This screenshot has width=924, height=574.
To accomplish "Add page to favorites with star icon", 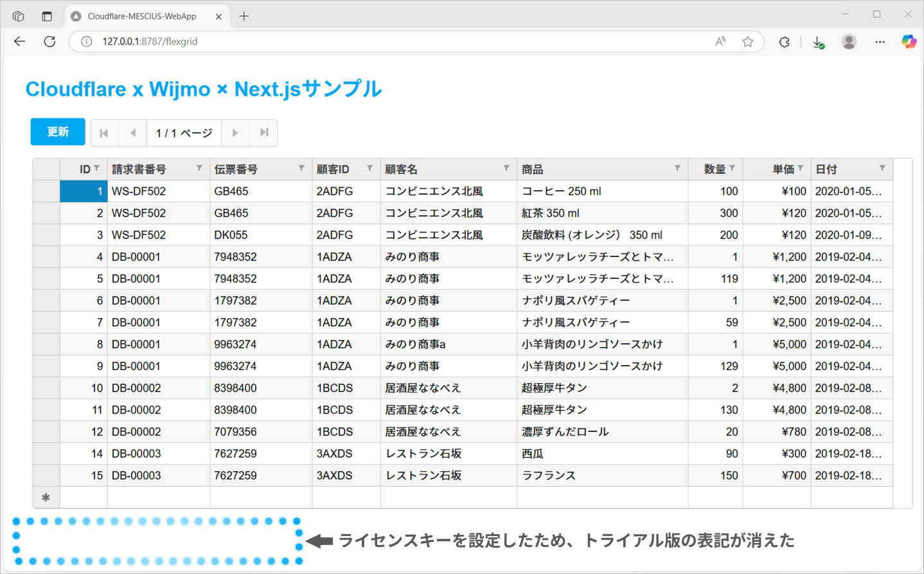I will pyautogui.click(x=747, y=42).
